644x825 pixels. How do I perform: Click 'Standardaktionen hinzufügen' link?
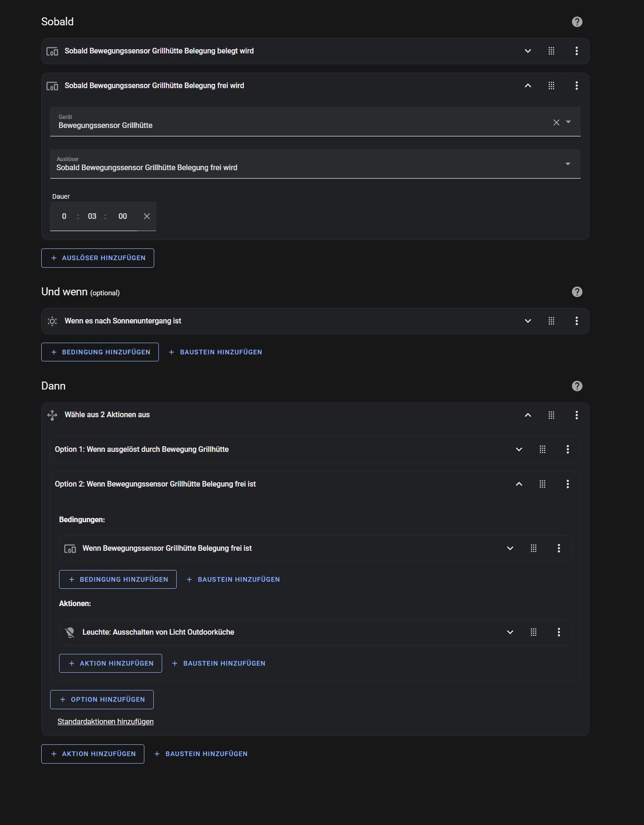coord(105,722)
